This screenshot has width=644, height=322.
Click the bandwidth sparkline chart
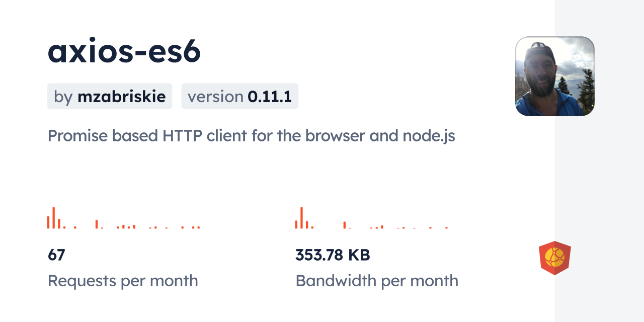click(371, 218)
